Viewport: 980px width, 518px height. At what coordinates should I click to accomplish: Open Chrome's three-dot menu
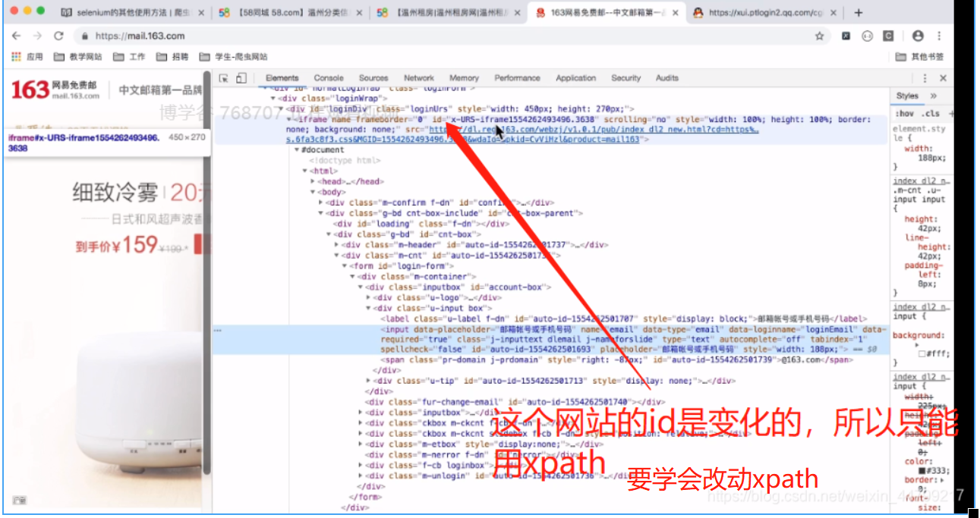pos(940,36)
